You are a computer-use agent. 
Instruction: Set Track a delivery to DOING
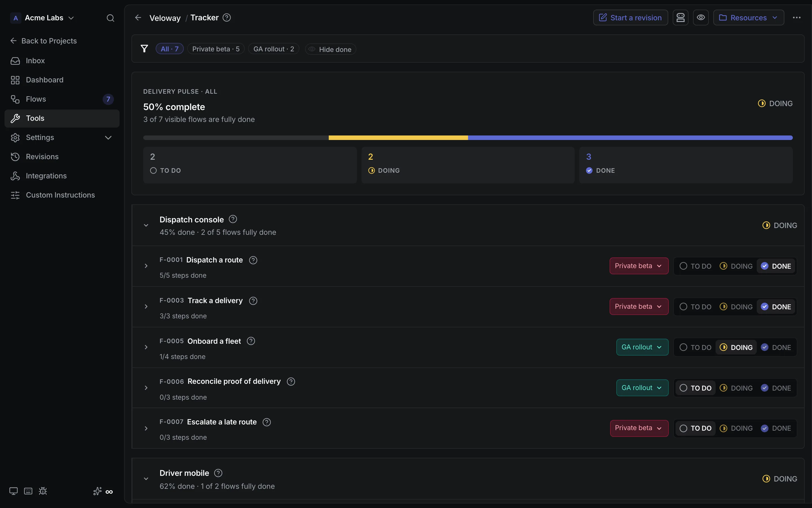point(736,307)
